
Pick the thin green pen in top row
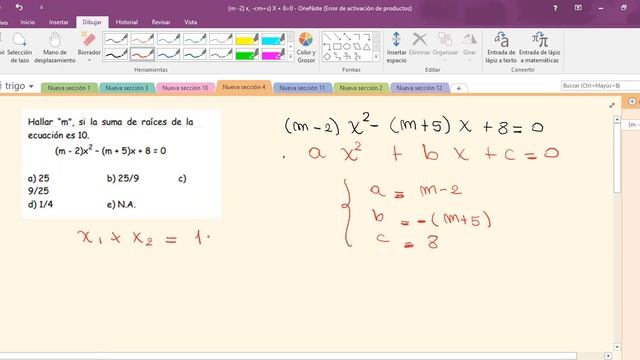pos(194,39)
